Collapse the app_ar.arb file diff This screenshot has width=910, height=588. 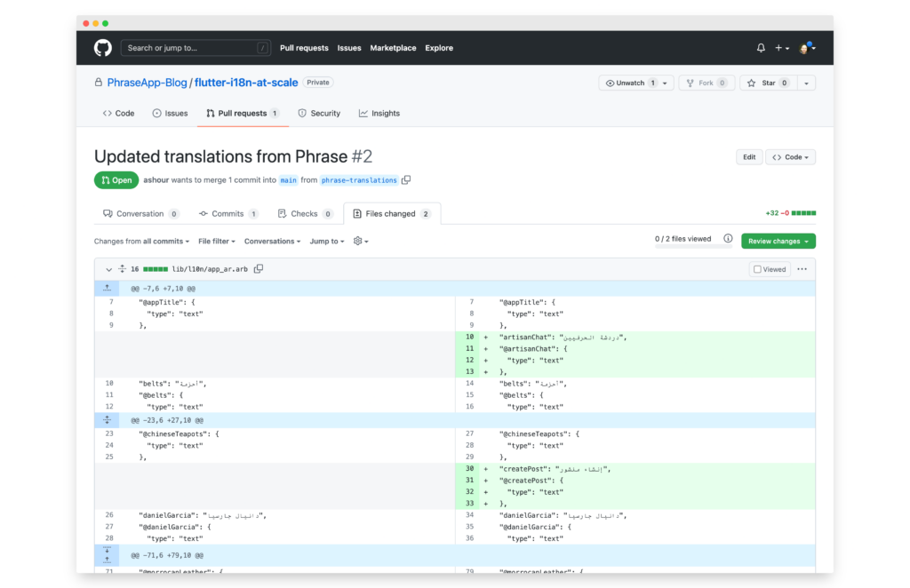click(108, 269)
